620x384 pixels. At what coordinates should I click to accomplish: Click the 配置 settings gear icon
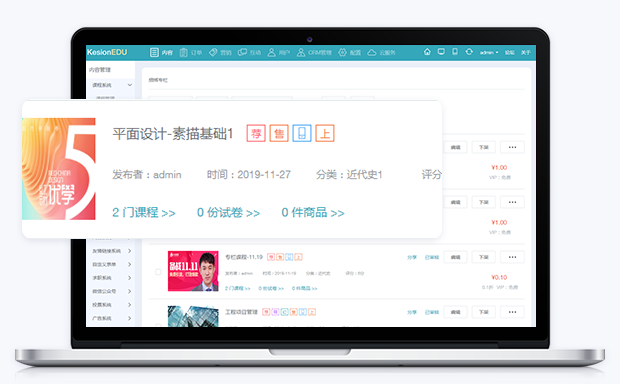tap(342, 52)
